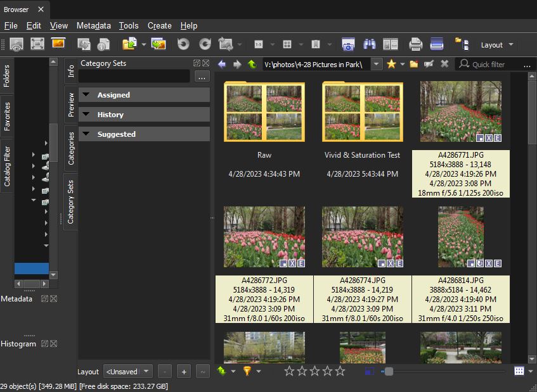Open search using the binoculars icon

370,44
